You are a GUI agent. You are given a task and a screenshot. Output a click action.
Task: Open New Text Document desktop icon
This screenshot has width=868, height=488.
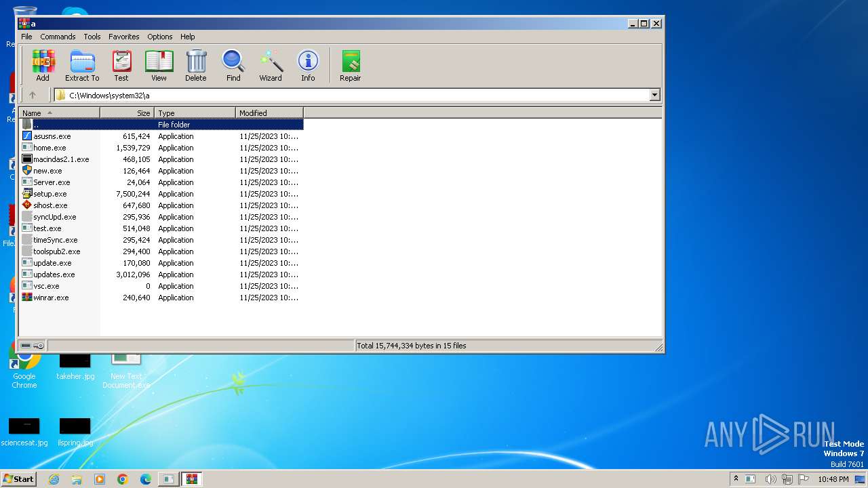(126, 369)
